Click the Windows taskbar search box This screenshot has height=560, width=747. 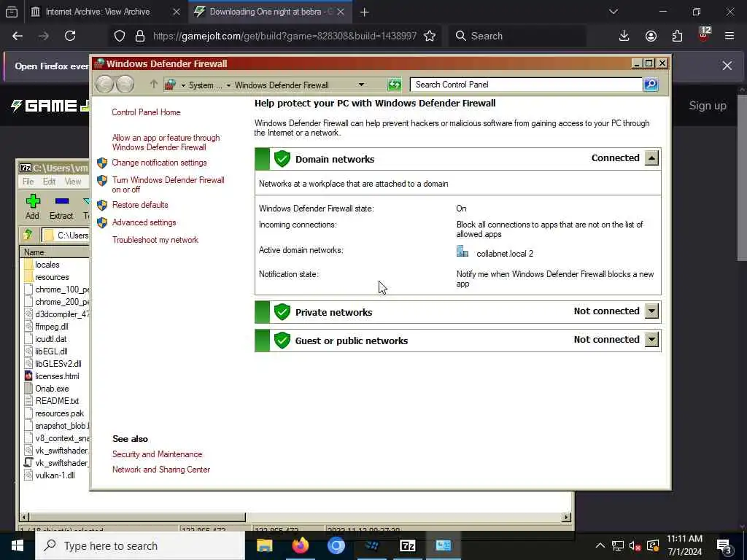coord(139,545)
